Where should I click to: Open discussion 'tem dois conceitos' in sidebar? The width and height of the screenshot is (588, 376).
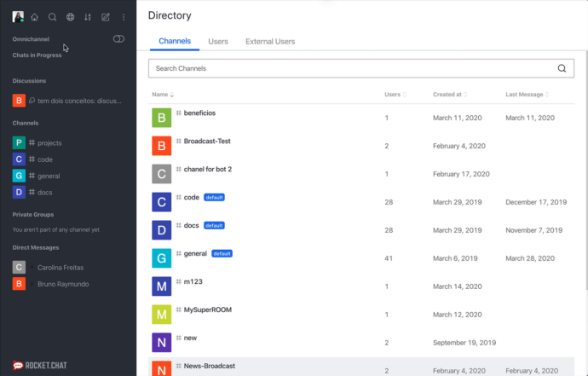(68, 101)
